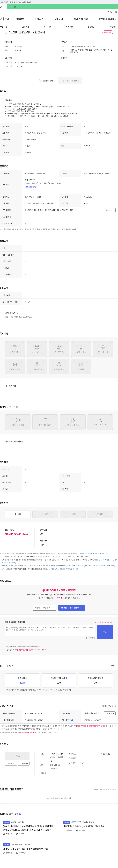Switch to the 기업 tab at top
The image size is (118, 868).
point(15,7)
